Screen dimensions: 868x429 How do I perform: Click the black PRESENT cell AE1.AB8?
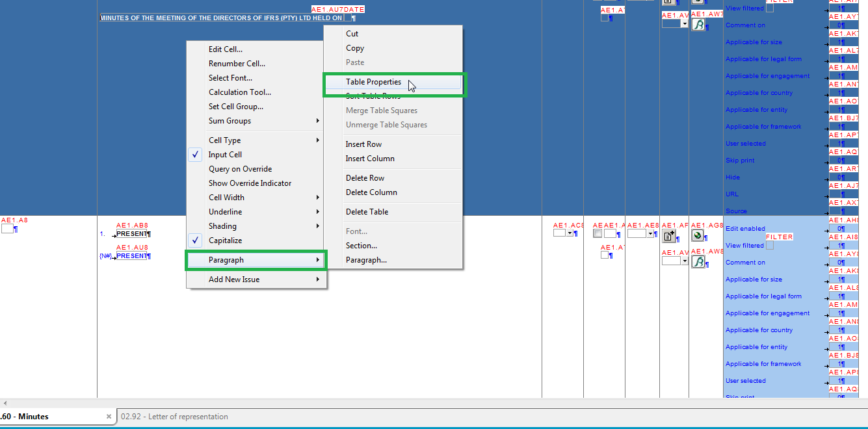coord(132,234)
